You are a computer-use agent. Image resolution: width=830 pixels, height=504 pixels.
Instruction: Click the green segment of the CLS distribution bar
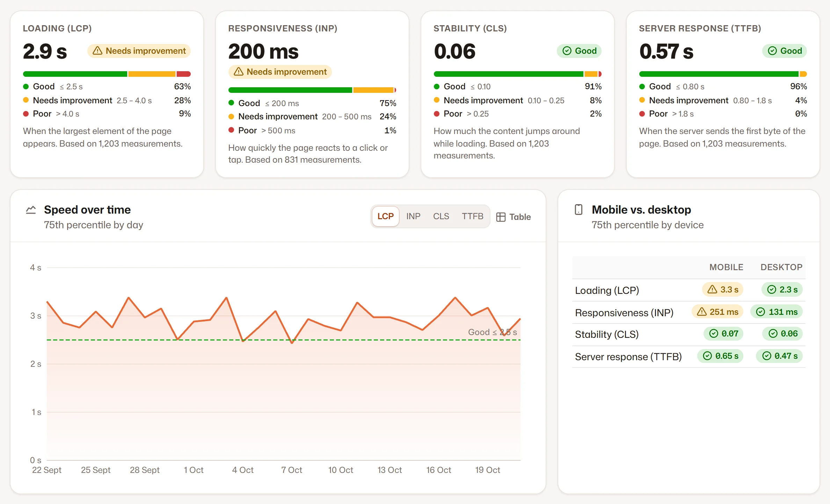(509, 74)
